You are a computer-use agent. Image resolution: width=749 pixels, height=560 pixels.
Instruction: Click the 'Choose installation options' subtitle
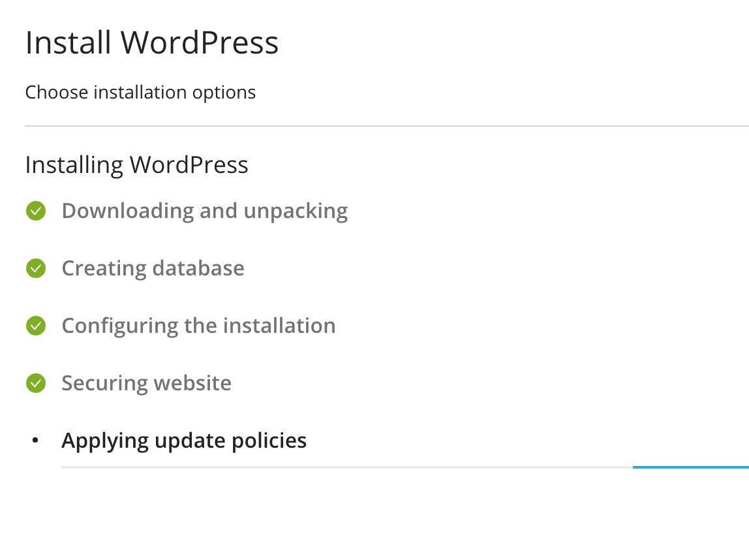tap(140, 93)
